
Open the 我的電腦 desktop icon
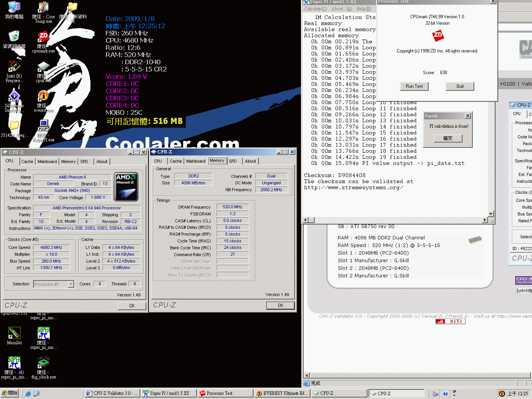[14, 10]
